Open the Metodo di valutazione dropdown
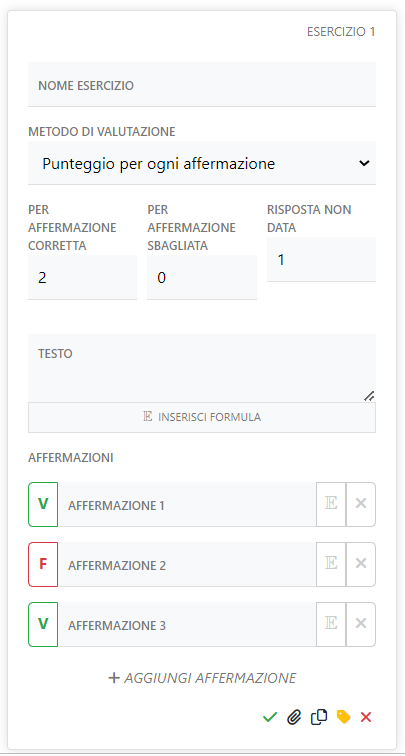 point(202,163)
